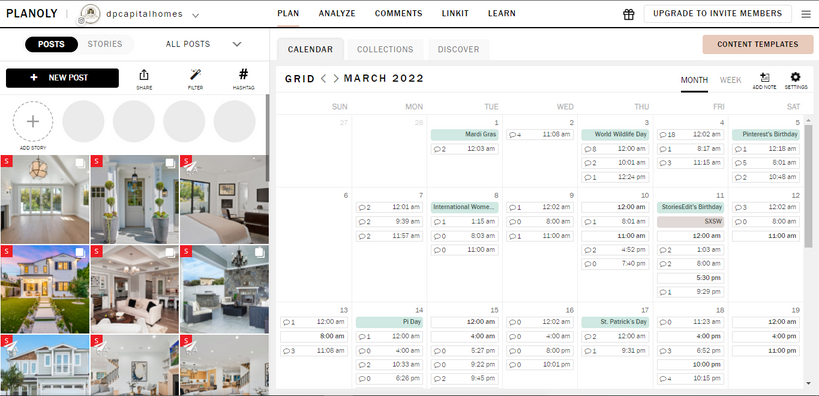Click the gift box icon
Viewport: 819px width, 396px height.
pos(628,15)
